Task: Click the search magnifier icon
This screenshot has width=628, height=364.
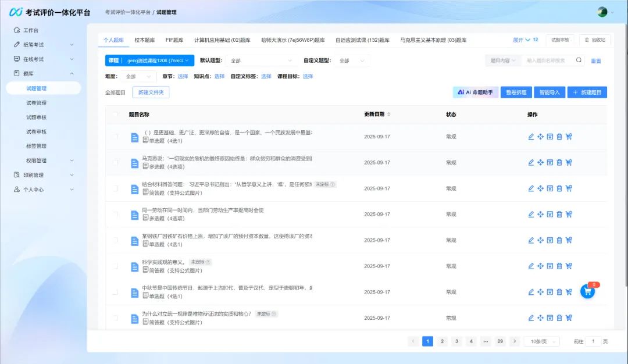Action: coord(579,60)
